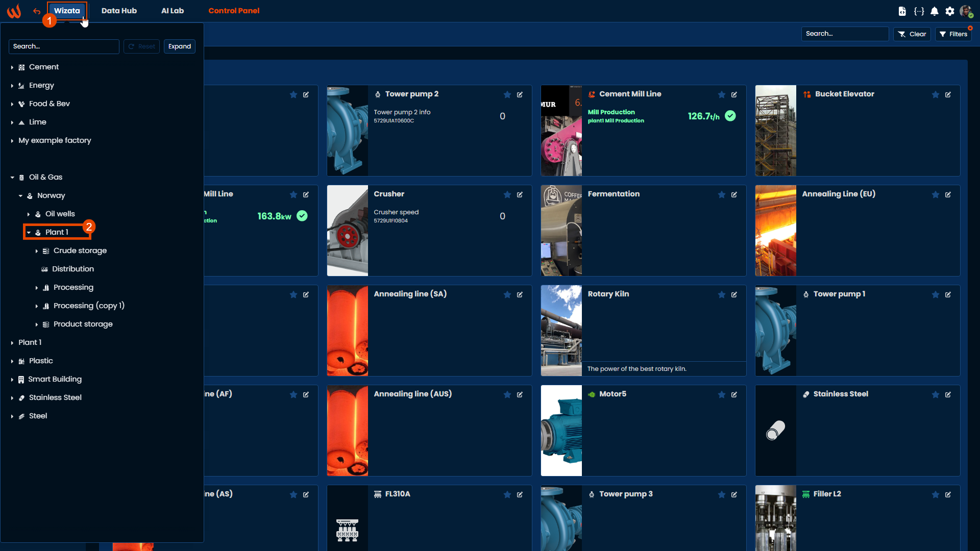Image resolution: width=980 pixels, height=551 pixels.
Task: Expand the Cement tree node
Action: pos(12,67)
